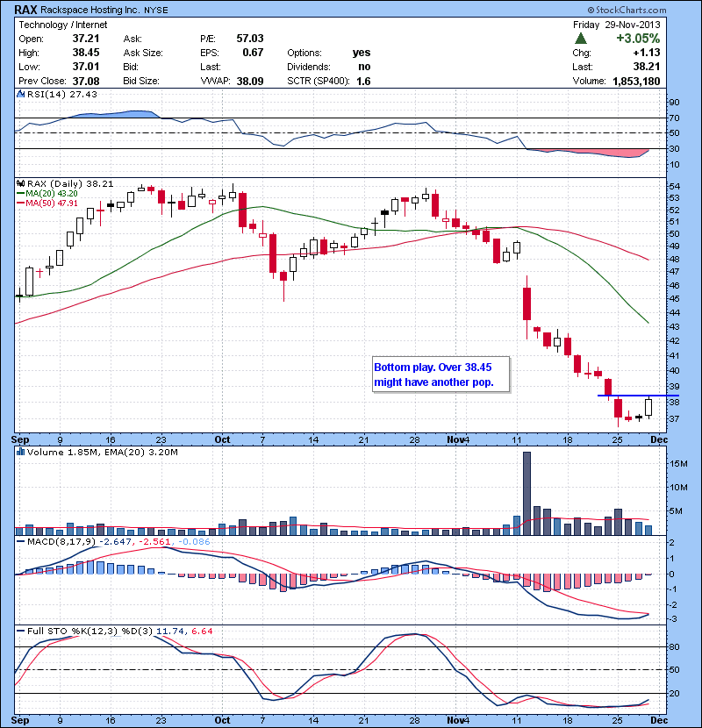Click the date Friday 29-Nov-2013
The width and height of the screenshot is (702, 728).
[616, 25]
